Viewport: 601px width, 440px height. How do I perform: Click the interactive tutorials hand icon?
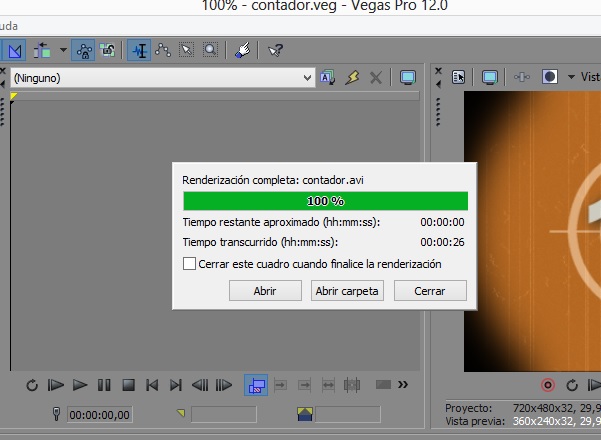click(243, 50)
